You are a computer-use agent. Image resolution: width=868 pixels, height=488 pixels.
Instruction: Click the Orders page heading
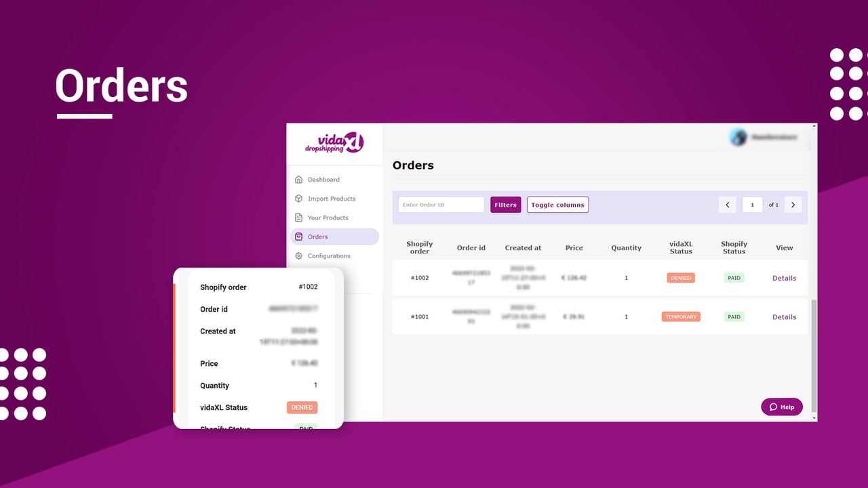413,165
